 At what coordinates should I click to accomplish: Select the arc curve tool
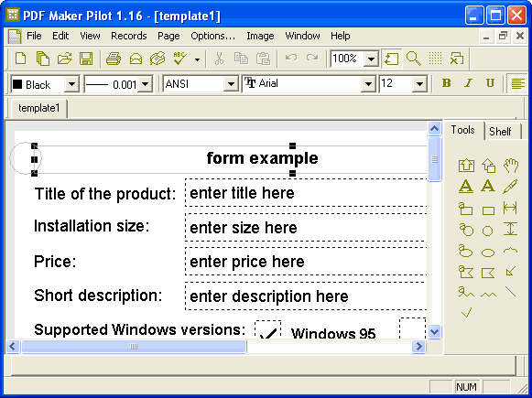[x=511, y=251]
